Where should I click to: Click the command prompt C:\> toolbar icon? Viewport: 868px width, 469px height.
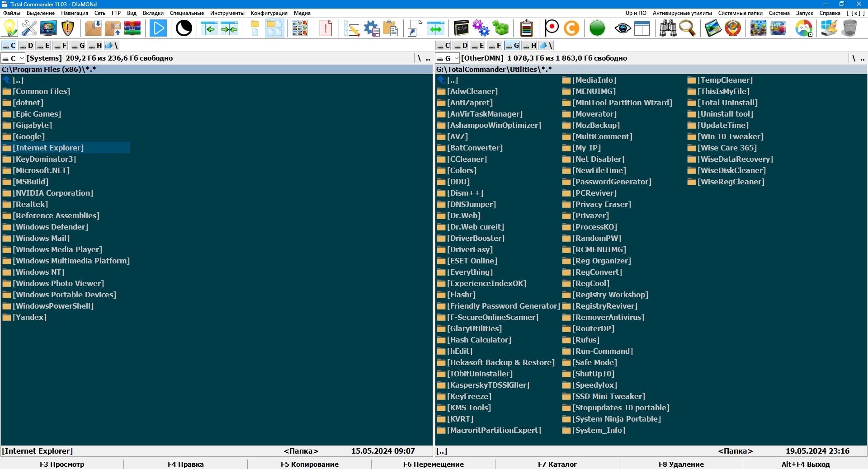462,28
